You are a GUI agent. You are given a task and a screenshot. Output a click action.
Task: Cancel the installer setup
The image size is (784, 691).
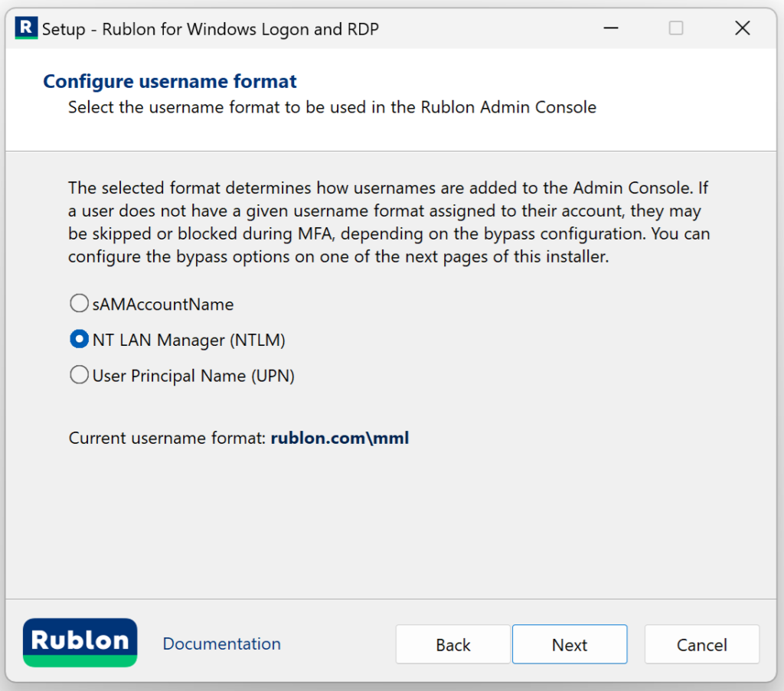pyautogui.click(x=701, y=645)
